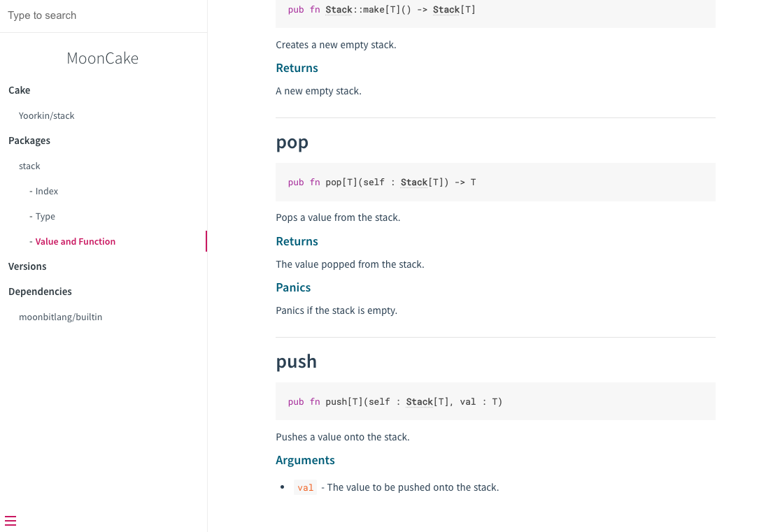Click the Cake sidebar heading
The height and width of the screenshot is (532, 773).
coord(20,90)
